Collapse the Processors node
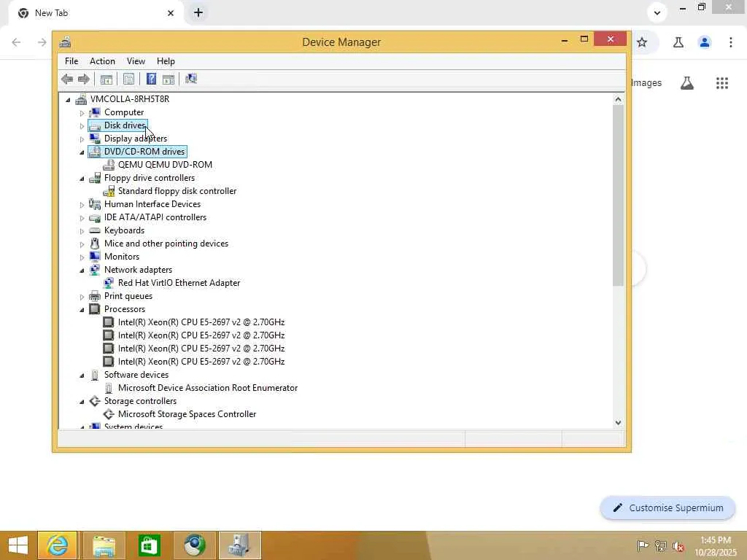 (x=82, y=309)
